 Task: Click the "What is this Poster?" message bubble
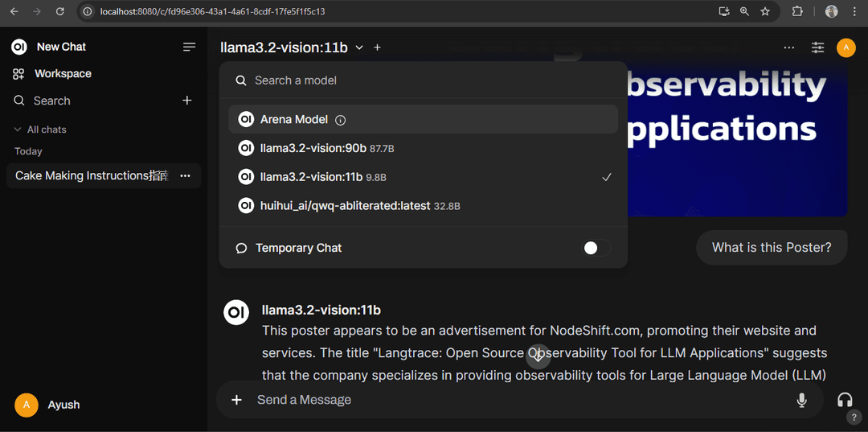(x=772, y=248)
